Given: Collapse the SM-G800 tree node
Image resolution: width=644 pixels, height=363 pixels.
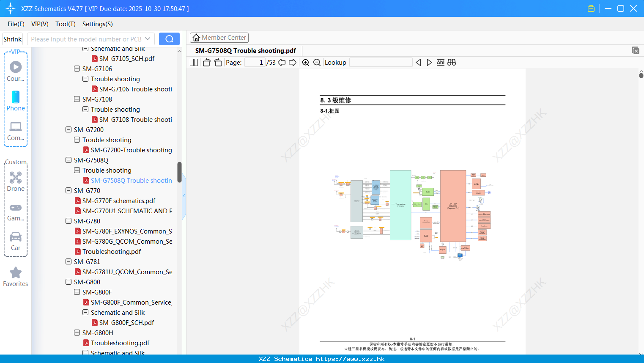Looking at the screenshot, I should point(69,282).
